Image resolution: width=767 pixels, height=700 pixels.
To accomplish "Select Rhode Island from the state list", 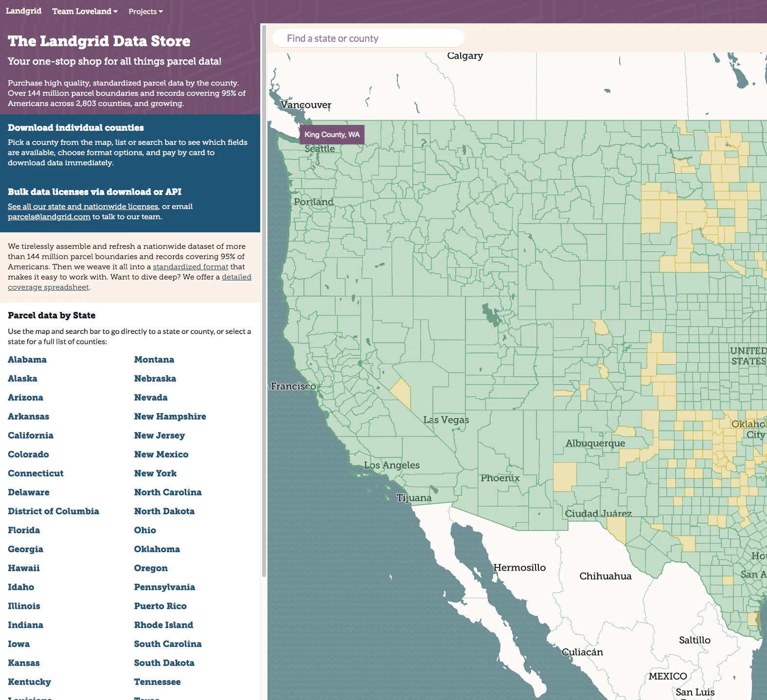I will (163, 625).
